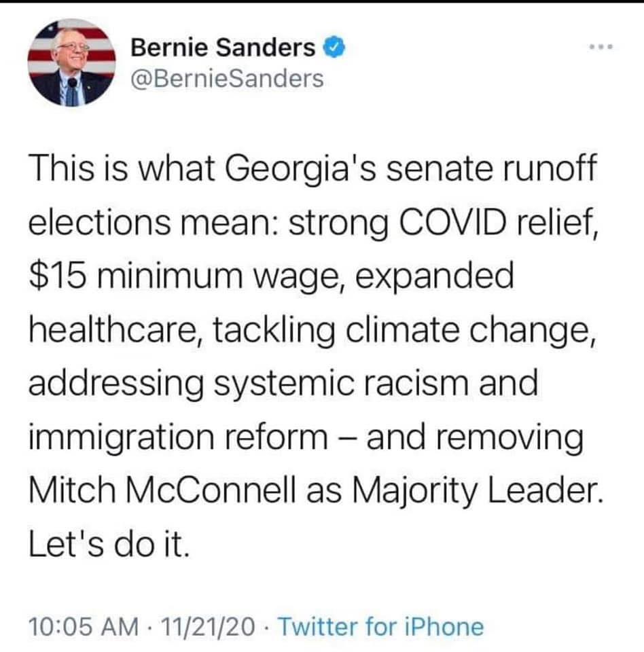The image size is (644, 652).
Task: Open the @BernieSanders handle link
Action: point(226,79)
